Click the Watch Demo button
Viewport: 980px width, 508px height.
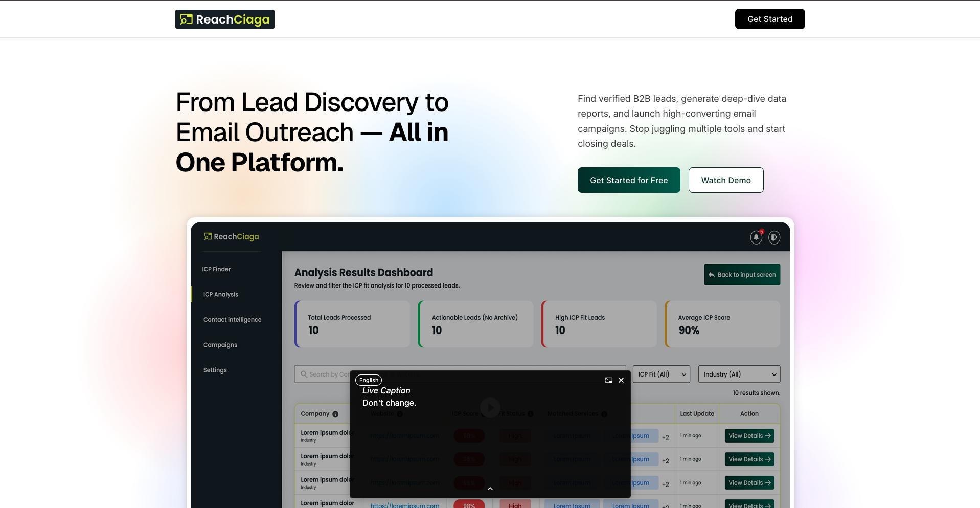(x=725, y=180)
